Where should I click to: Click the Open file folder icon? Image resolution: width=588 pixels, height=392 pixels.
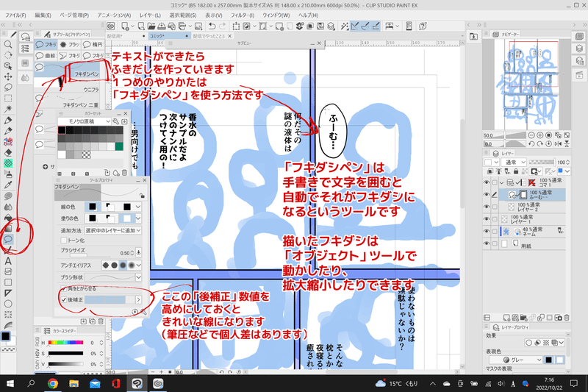pos(151,26)
